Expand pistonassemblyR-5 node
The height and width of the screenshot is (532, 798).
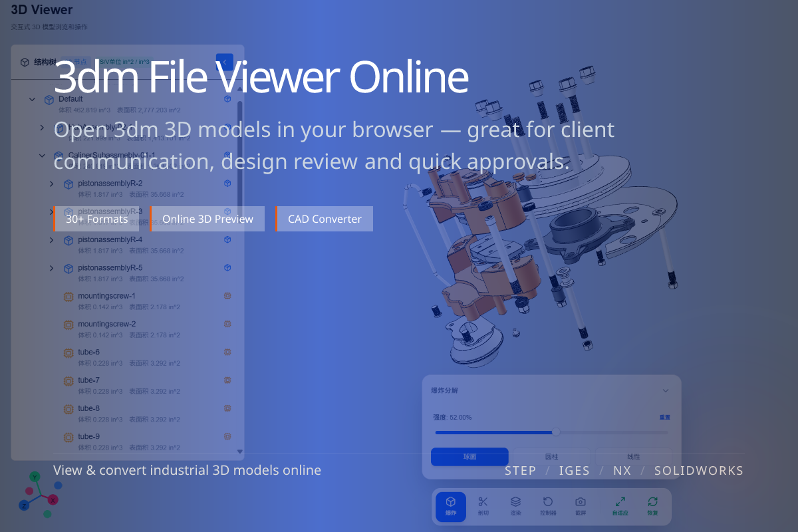(52, 269)
